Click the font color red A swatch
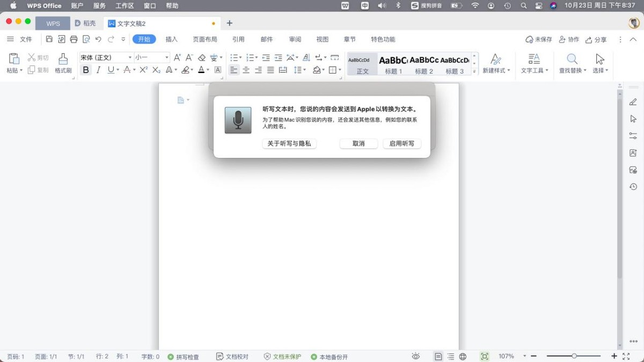This screenshot has width=644, height=362. coord(201,70)
